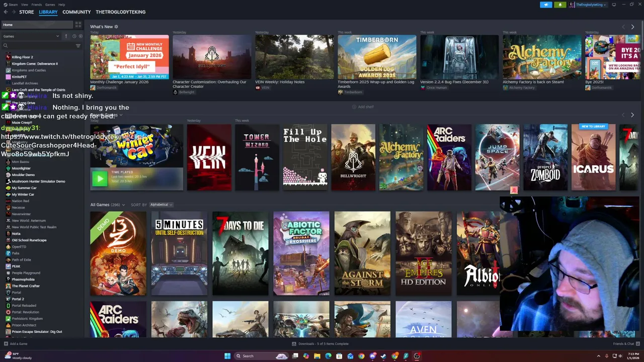Open 7 Days to Die cover in All Games
The width and height of the screenshot is (644, 362).
(x=240, y=253)
